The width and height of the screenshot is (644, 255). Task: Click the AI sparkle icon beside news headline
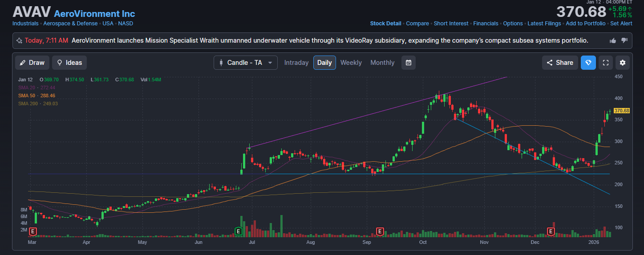[x=19, y=40]
